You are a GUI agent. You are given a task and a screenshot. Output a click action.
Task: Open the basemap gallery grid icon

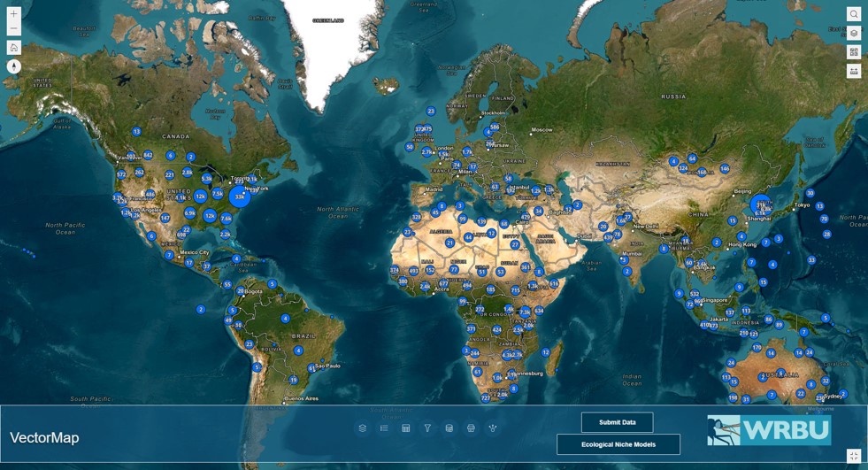pyautogui.click(x=854, y=52)
